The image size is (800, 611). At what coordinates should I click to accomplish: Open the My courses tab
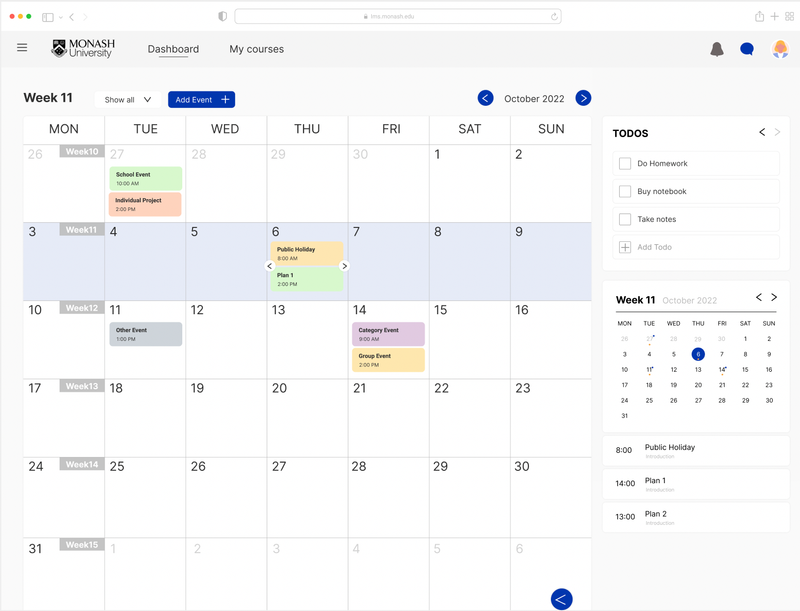coord(257,49)
